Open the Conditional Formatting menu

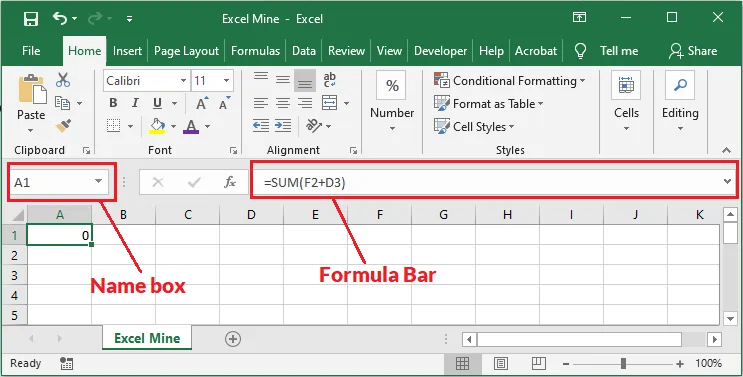pyautogui.click(x=509, y=81)
